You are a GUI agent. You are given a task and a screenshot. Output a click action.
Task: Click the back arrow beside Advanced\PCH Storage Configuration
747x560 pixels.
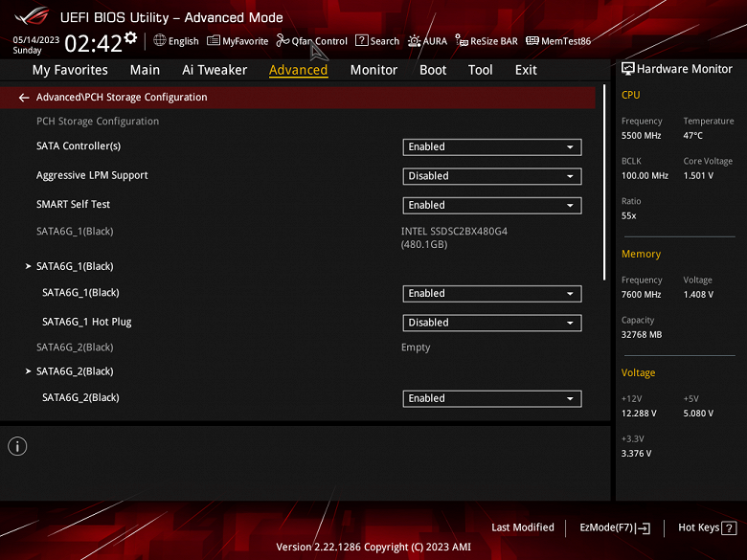24,98
